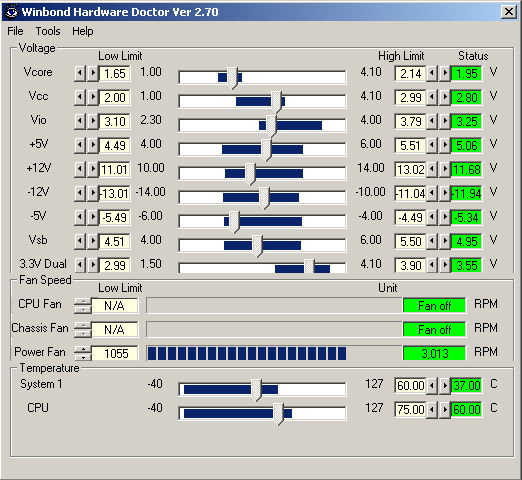Click the Vcore voltage slider thumb
Screen dimensions: 522x480
(x=232, y=78)
